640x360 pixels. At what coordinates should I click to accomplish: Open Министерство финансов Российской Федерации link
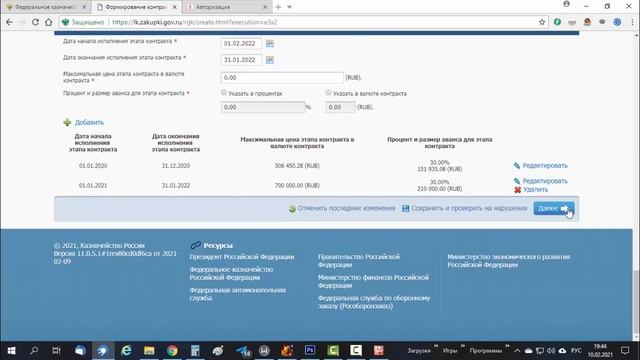coord(373,281)
